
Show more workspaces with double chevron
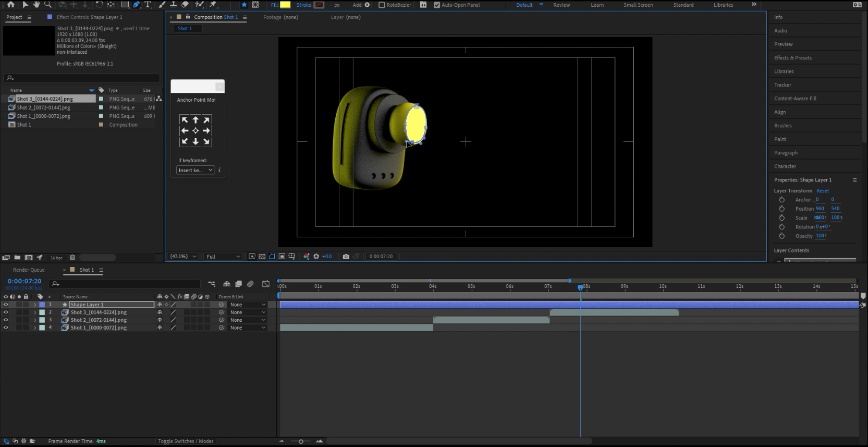[754, 5]
